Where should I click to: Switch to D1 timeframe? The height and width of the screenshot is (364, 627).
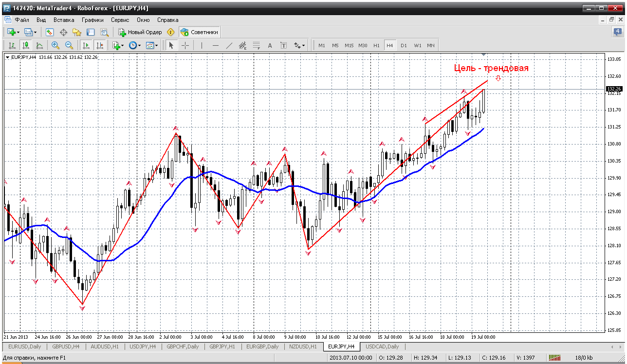tap(404, 45)
